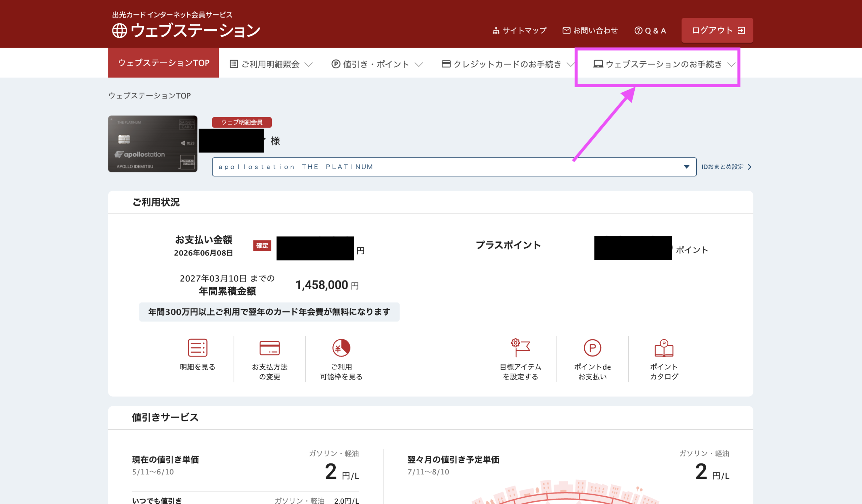Open the サイトマップ link
The width and height of the screenshot is (862, 504).
[x=519, y=30]
